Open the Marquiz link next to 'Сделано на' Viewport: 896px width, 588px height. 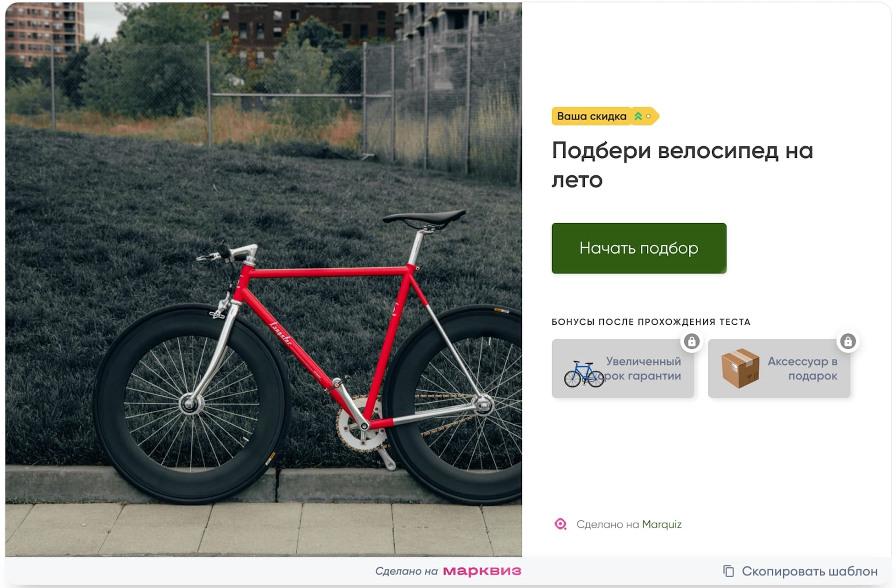tap(662, 525)
